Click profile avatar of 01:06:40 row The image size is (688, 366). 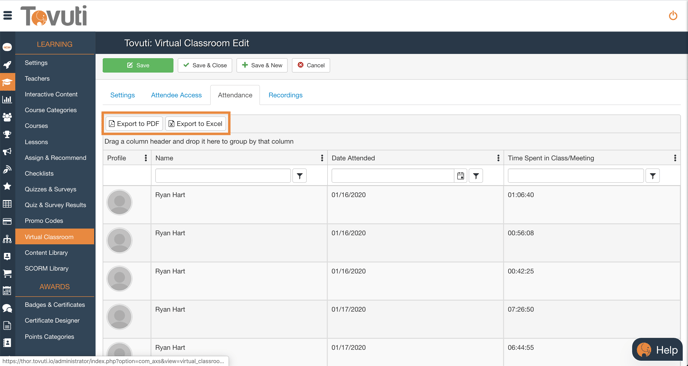click(119, 202)
